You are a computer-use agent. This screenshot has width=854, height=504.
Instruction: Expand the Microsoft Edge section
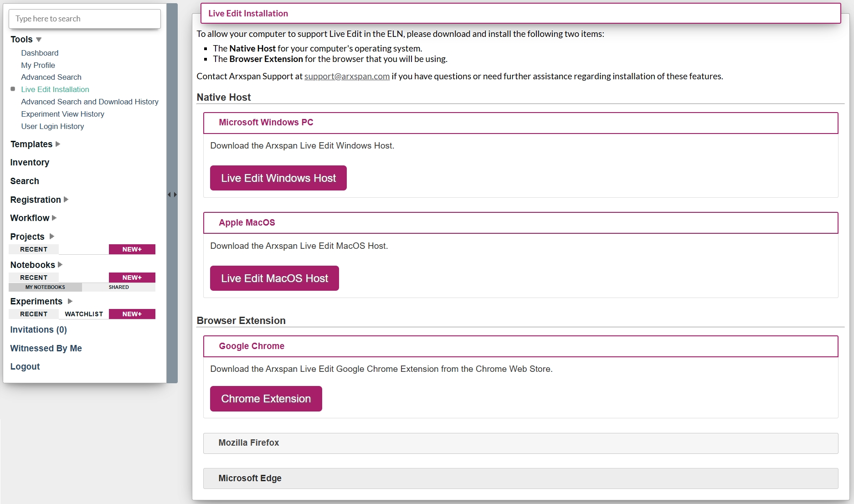[x=520, y=478]
